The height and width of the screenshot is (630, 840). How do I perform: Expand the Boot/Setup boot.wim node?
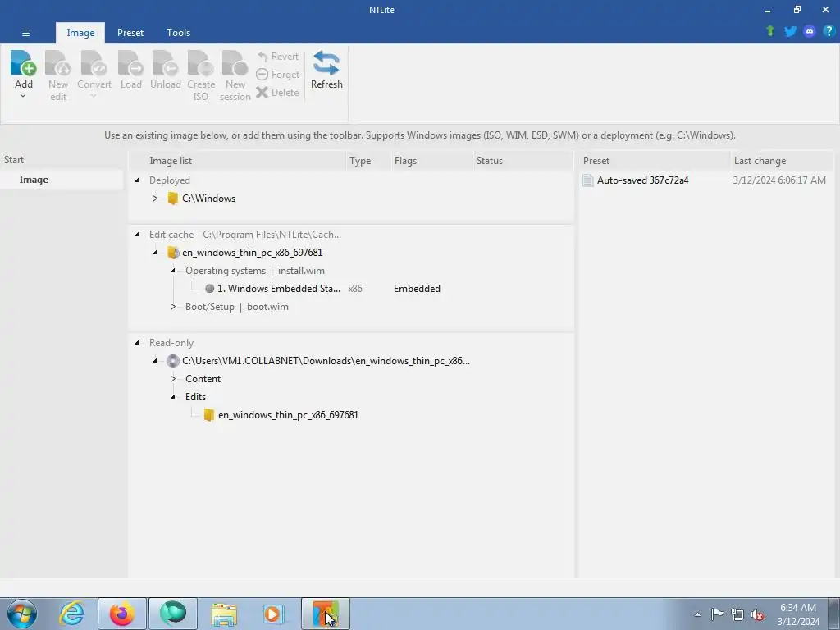click(172, 307)
